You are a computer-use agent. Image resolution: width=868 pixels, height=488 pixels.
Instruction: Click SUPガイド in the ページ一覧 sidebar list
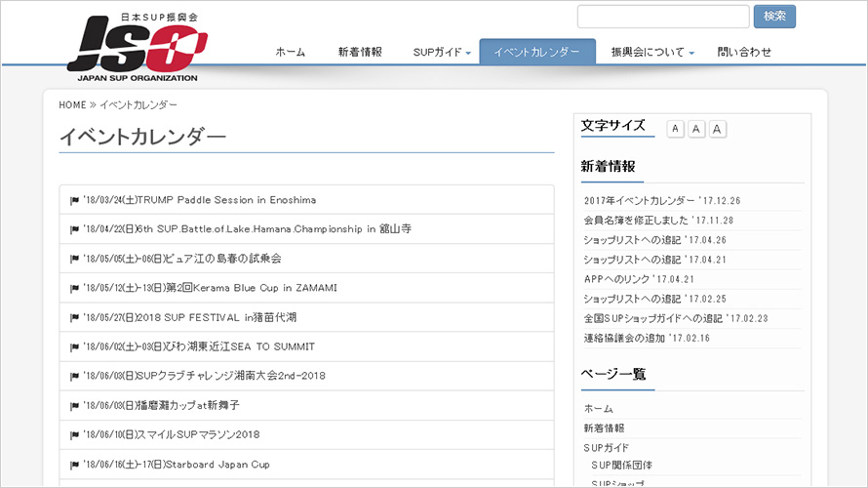tap(607, 448)
